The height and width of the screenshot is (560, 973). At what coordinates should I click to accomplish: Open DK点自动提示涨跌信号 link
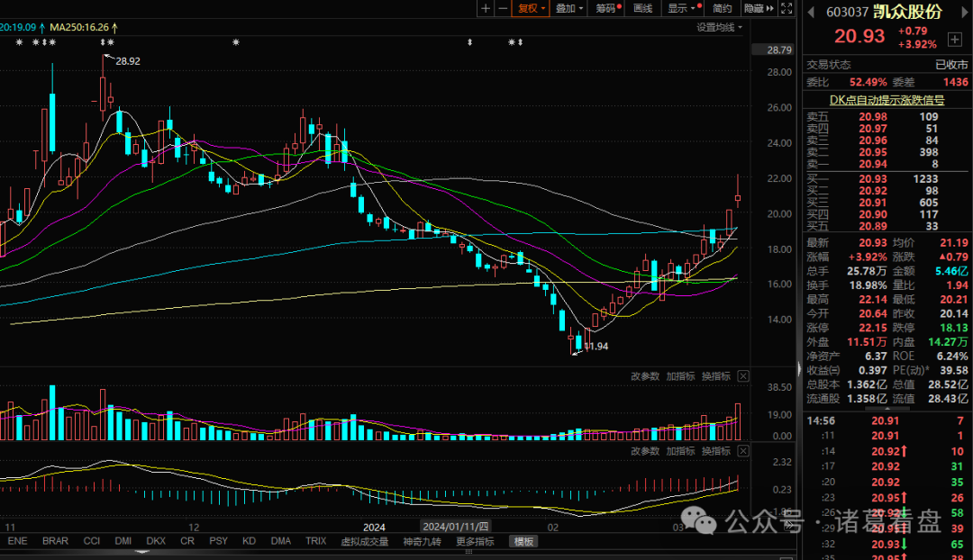tap(887, 100)
